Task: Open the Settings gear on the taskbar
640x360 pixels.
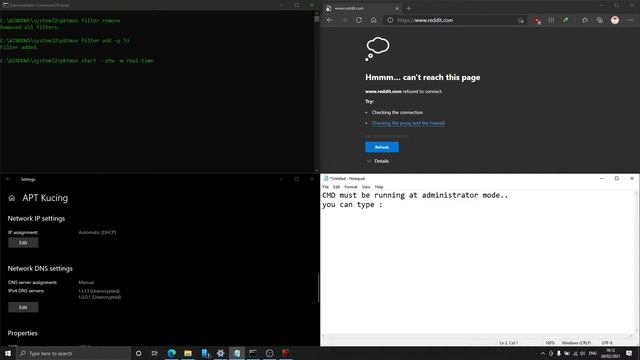Action: click(x=220, y=353)
